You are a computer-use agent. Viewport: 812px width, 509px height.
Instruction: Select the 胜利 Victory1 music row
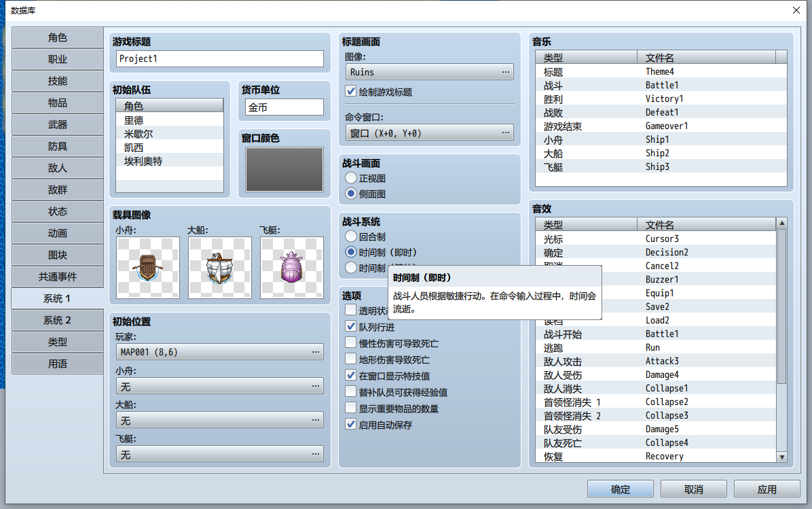[661, 99]
